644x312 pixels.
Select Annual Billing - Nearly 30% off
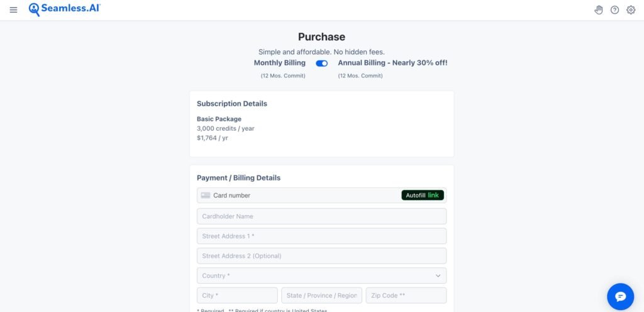point(392,63)
